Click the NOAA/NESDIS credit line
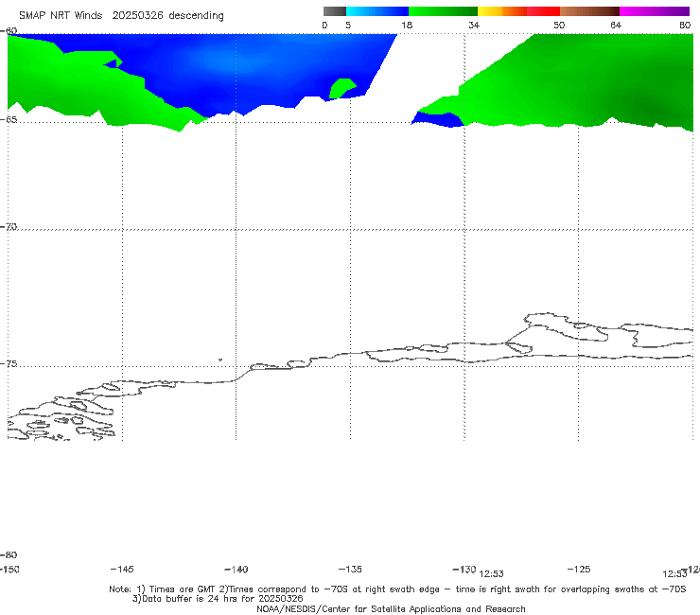Image resolution: width=700 pixels, height=615 pixels. point(391,608)
